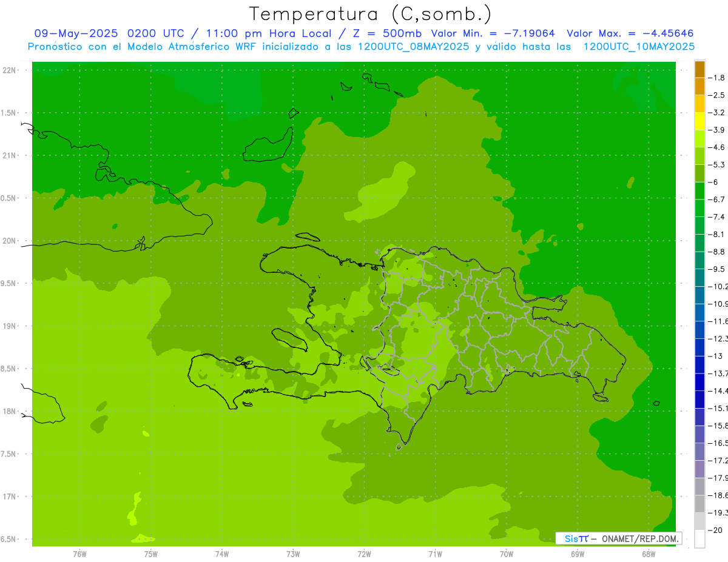The image size is (728, 562).
Task: Click the '-5.3' colorbar value
Action: (x=718, y=164)
